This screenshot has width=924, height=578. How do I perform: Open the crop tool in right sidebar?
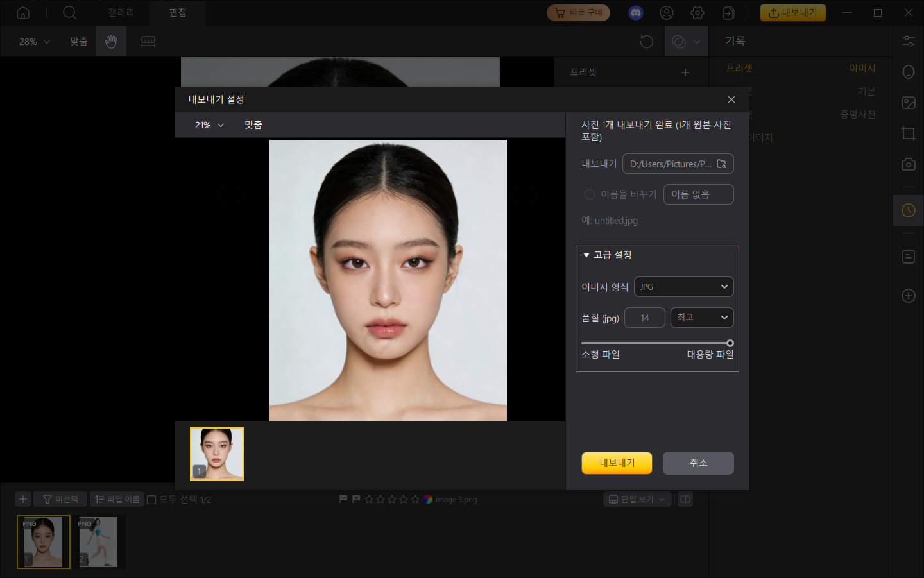point(908,133)
